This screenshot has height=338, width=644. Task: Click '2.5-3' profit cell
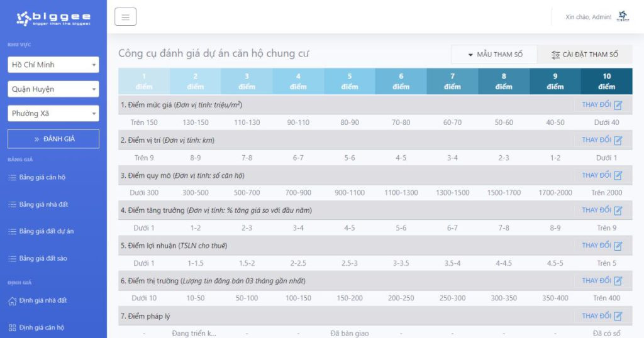(350, 263)
